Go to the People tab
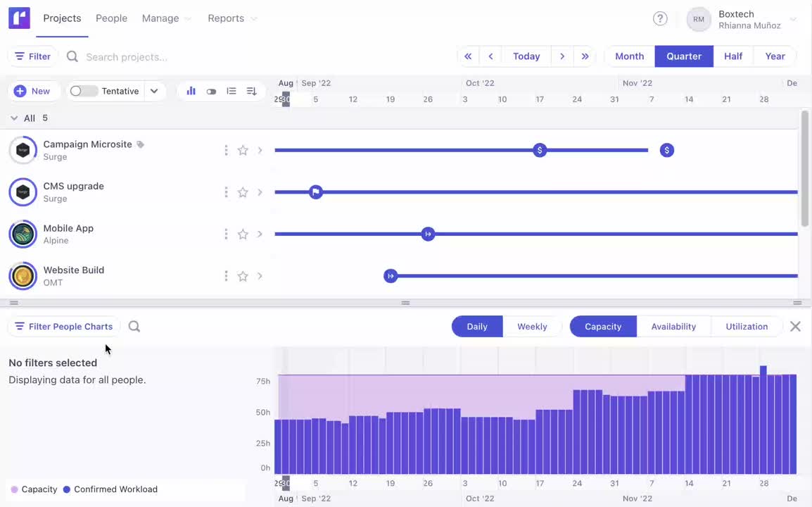The image size is (812, 507). pyautogui.click(x=111, y=18)
